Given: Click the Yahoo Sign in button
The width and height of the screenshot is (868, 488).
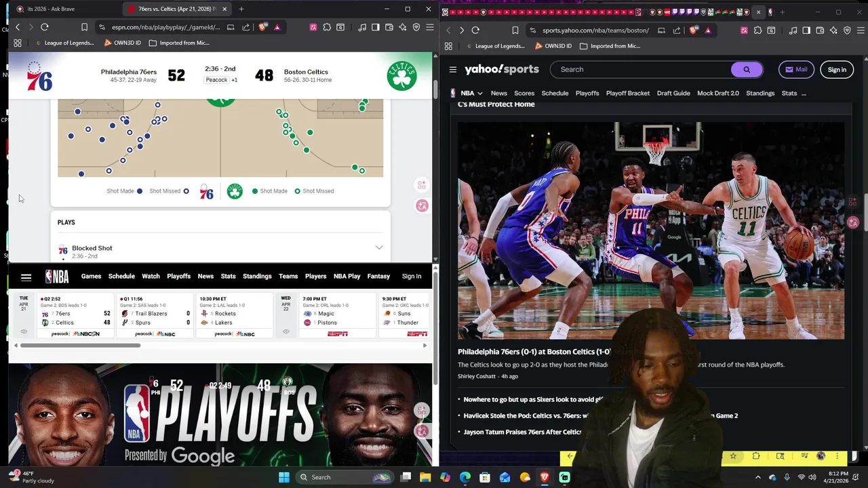Looking at the screenshot, I should [x=837, y=69].
